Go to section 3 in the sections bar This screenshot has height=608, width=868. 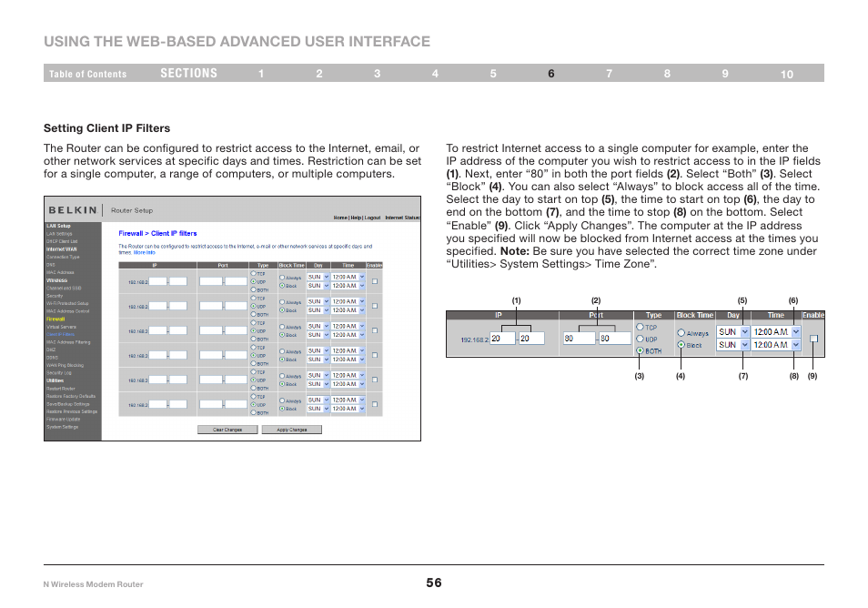(x=377, y=74)
